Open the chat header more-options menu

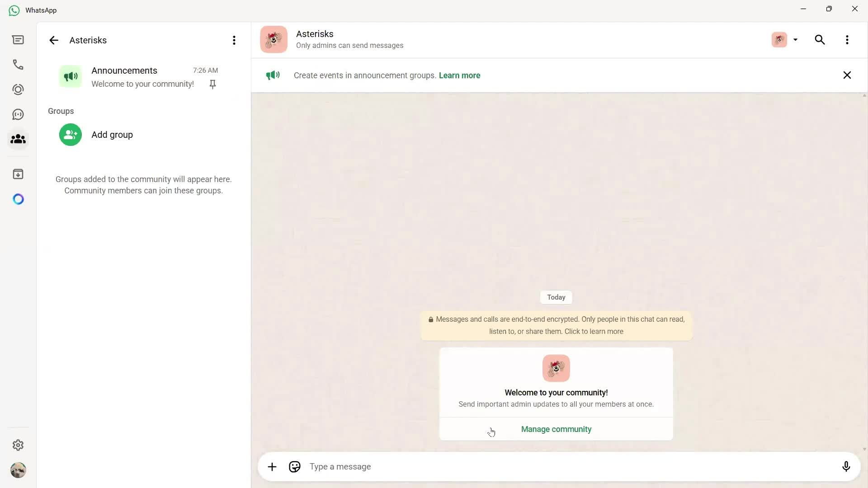(848, 40)
